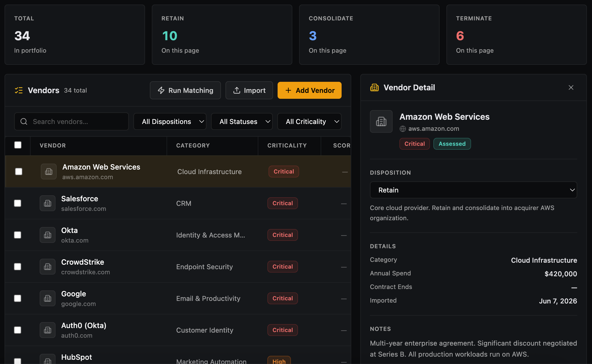
Task: Click the Critical badge in detail panel
Action: [x=415, y=144]
